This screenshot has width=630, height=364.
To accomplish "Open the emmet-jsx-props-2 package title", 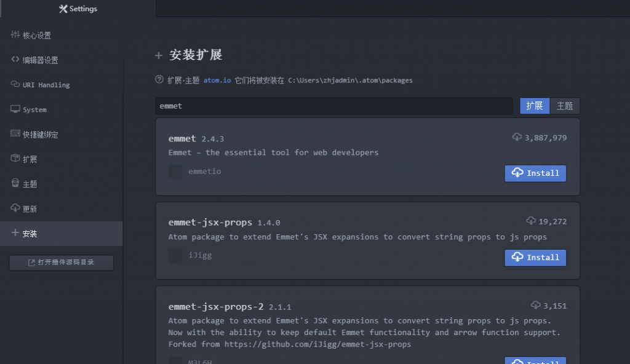I will [216, 307].
